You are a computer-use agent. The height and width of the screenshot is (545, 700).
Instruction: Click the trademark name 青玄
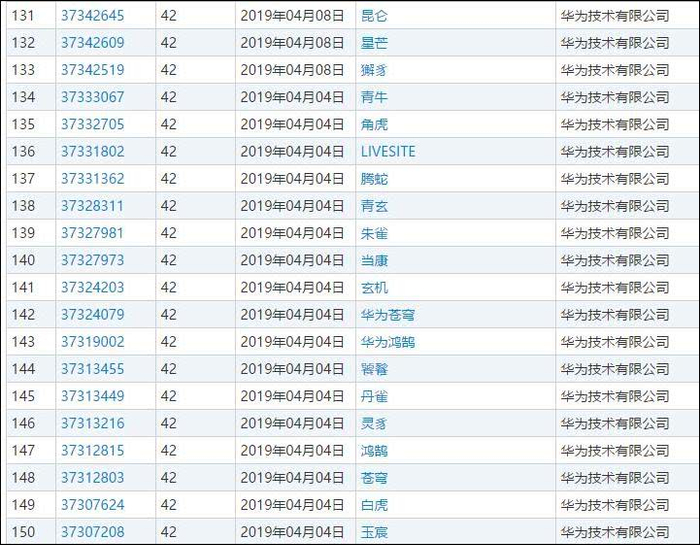[x=374, y=206]
